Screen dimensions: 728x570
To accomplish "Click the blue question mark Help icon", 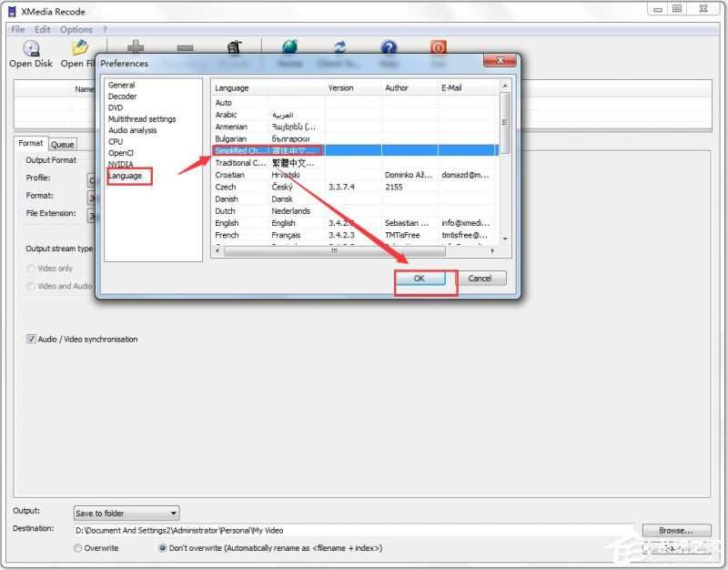I will pos(389,47).
